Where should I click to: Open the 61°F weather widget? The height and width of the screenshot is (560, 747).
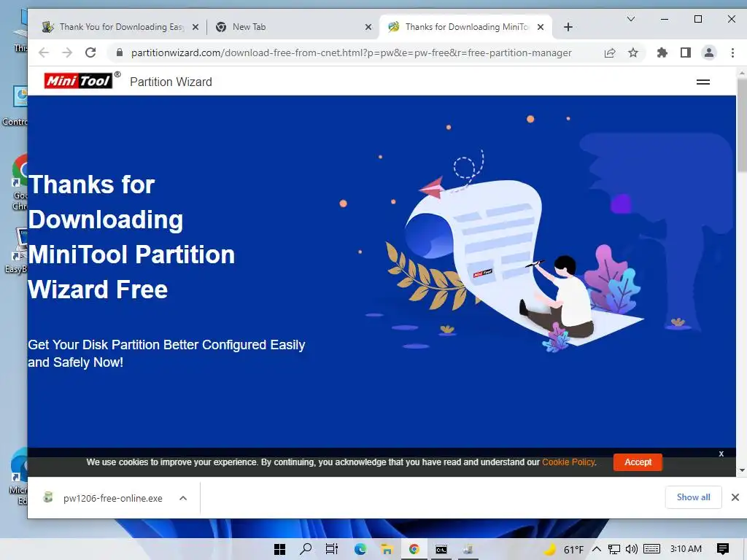[564, 549]
